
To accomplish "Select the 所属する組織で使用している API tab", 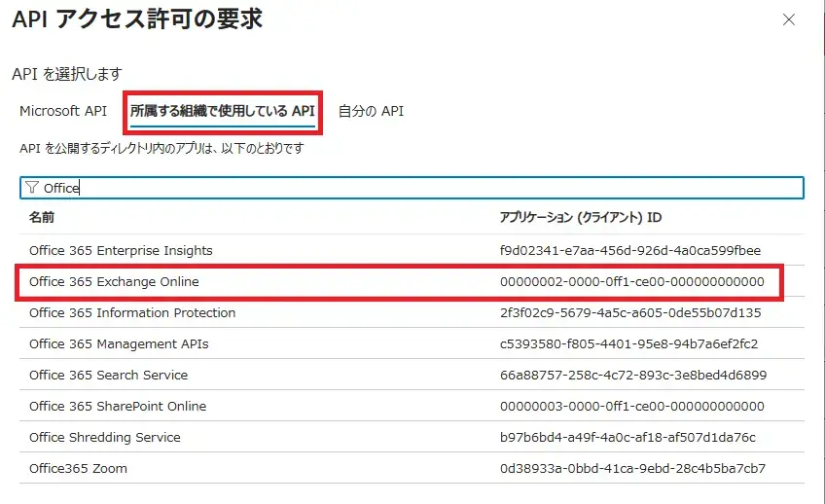I will (223, 111).
